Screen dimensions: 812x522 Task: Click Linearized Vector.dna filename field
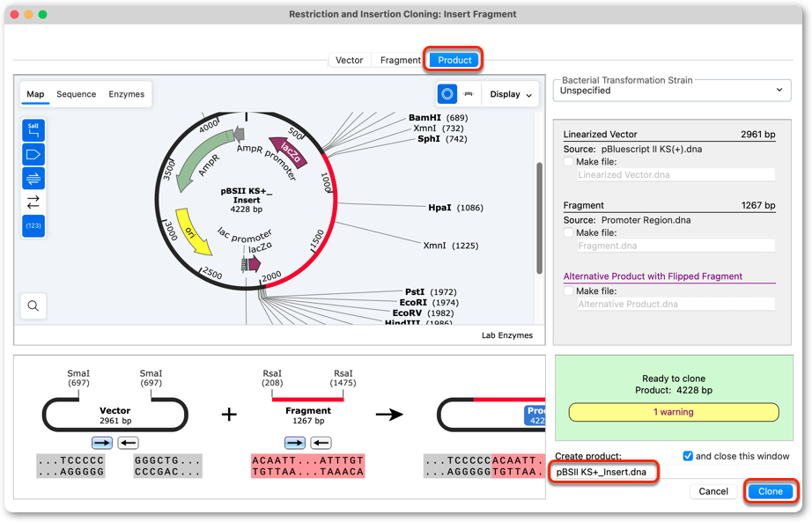pyautogui.click(x=676, y=175)
